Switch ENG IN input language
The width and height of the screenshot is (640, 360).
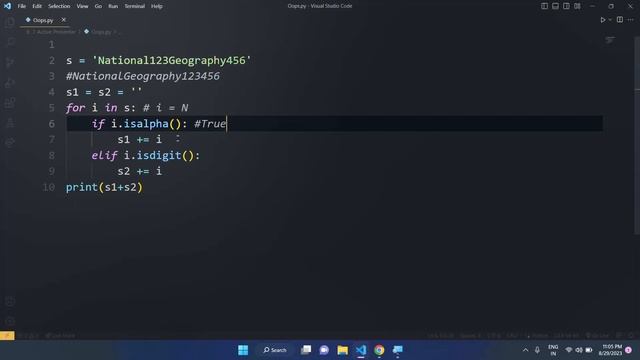click(553, 350)
